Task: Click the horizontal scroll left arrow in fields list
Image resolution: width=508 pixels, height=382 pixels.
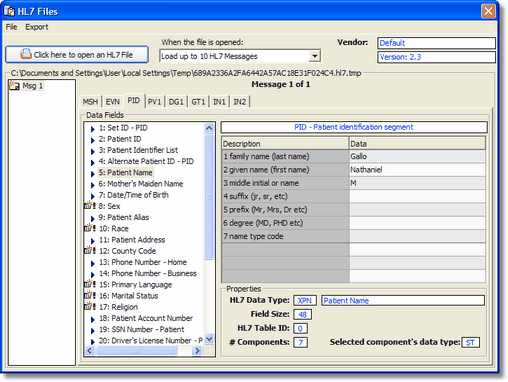Action: coord(89,350)
